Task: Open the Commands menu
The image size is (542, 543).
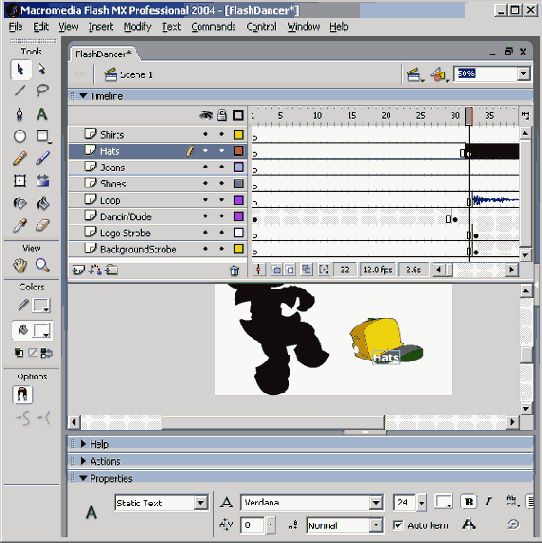Action: [213, 27]
